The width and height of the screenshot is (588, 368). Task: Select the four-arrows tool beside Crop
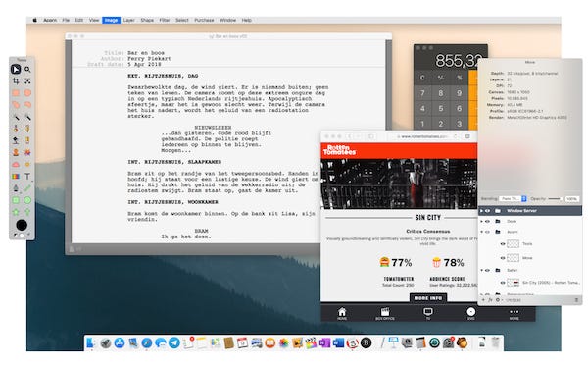pos(27,80)
